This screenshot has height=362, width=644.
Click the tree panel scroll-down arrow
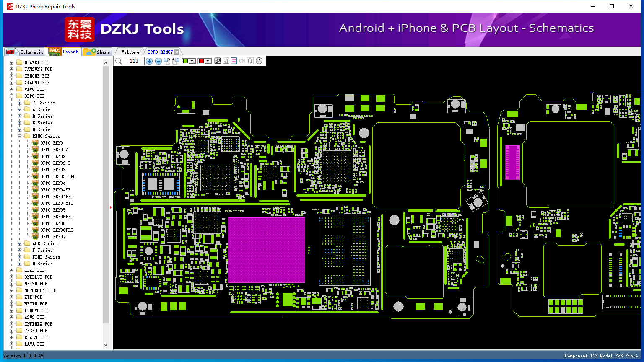[106, 345]
